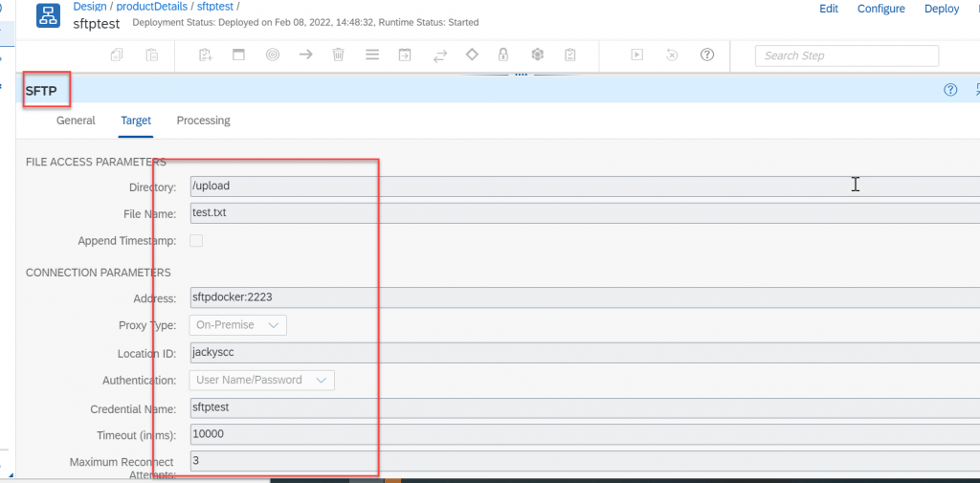Screen dimensions: 980x483
Task: Click the message transformers swap-arrows icon
Action: (440, 55)
